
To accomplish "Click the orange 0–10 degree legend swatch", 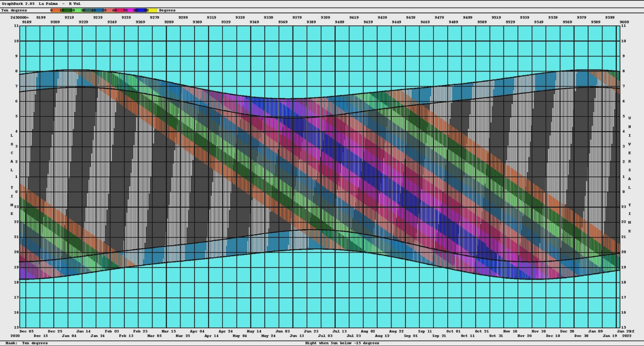I will point(56,10).
